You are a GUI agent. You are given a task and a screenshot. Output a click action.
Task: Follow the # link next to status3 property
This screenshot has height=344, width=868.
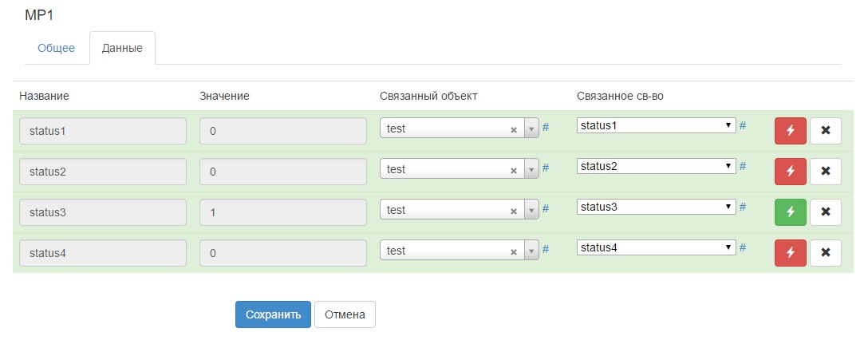point(743,207)
